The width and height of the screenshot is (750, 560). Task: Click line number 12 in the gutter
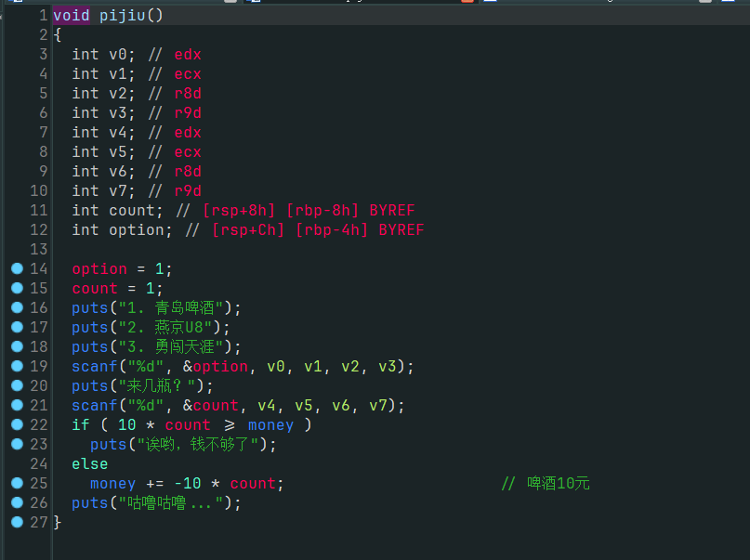[38, 229]
